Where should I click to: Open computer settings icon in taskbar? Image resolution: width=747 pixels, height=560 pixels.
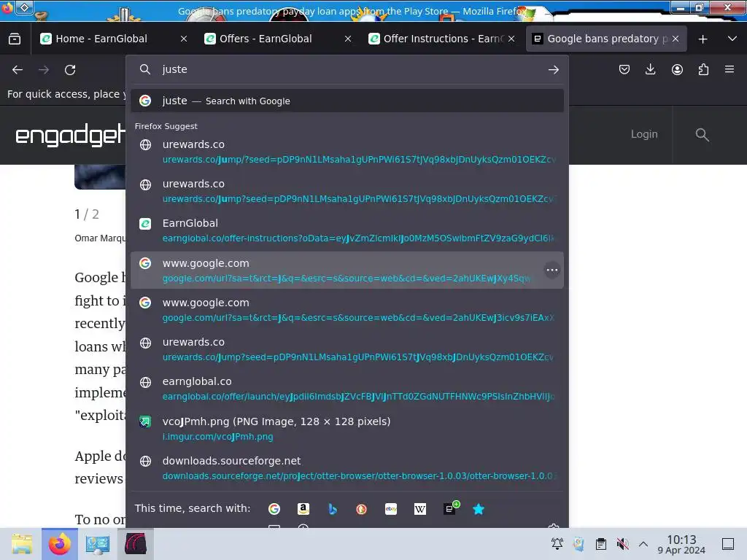point(98,544)
